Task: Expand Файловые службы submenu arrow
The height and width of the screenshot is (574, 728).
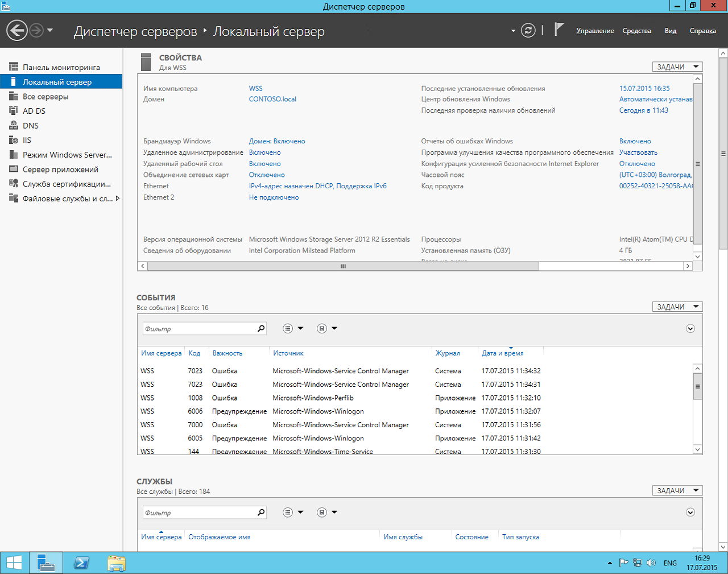Action: click(117, 199)
